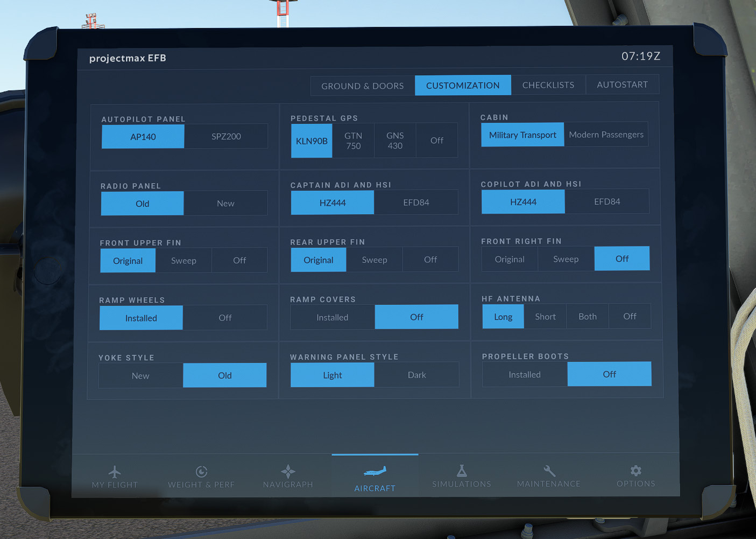
Task: Set Ramp Covers to Installed
Action: (333, 317)
